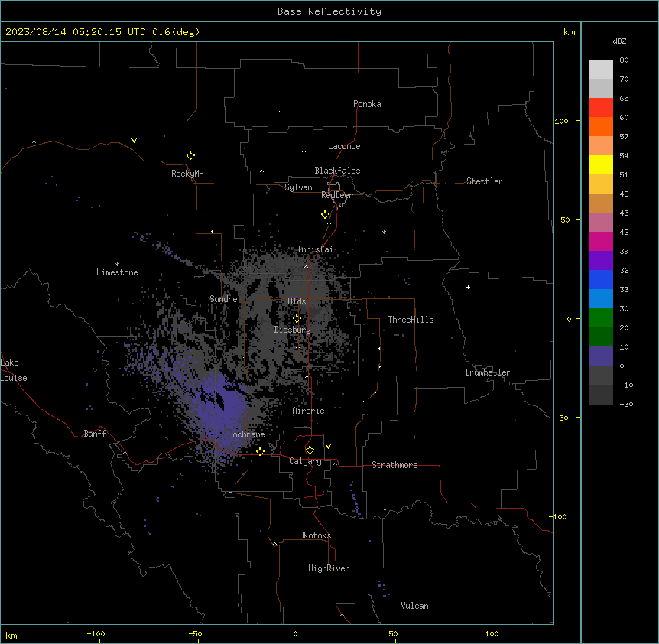Click the white asterisk above Limestone label
This screenshot has height=644, width=659.
tap(117, 265)
